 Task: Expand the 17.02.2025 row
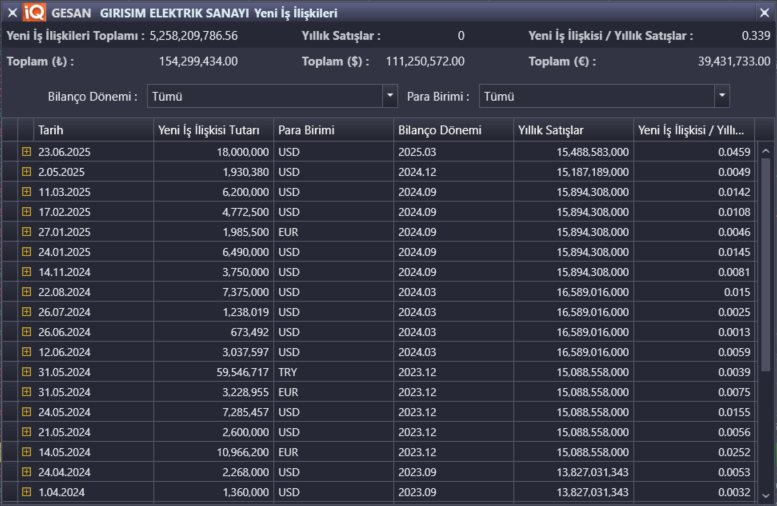[26, 212]
